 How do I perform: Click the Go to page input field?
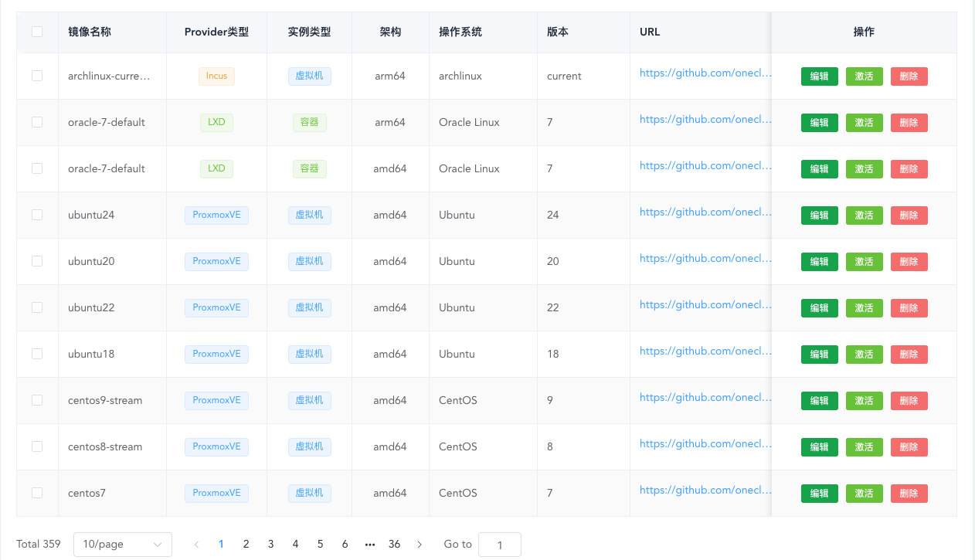click(499, 545)
